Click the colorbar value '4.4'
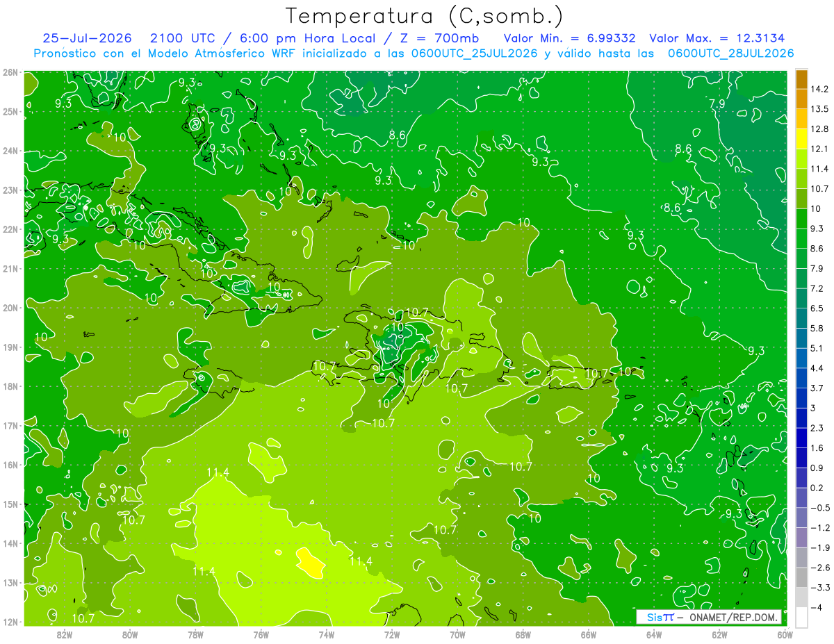The height and width of the screenshot is (644, 834). (x=817, y=368)
